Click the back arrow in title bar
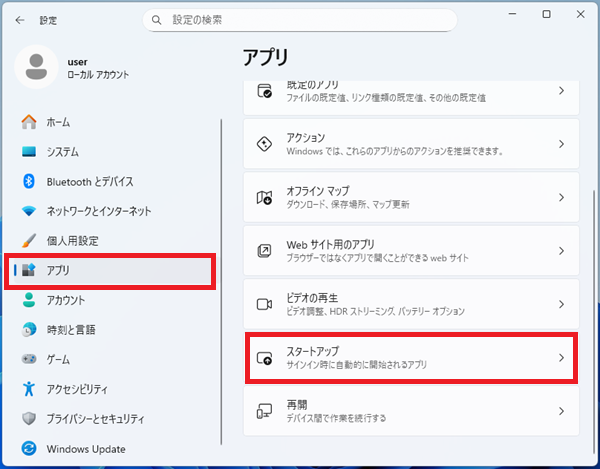 pyautogui.click(x=20, y=20)
